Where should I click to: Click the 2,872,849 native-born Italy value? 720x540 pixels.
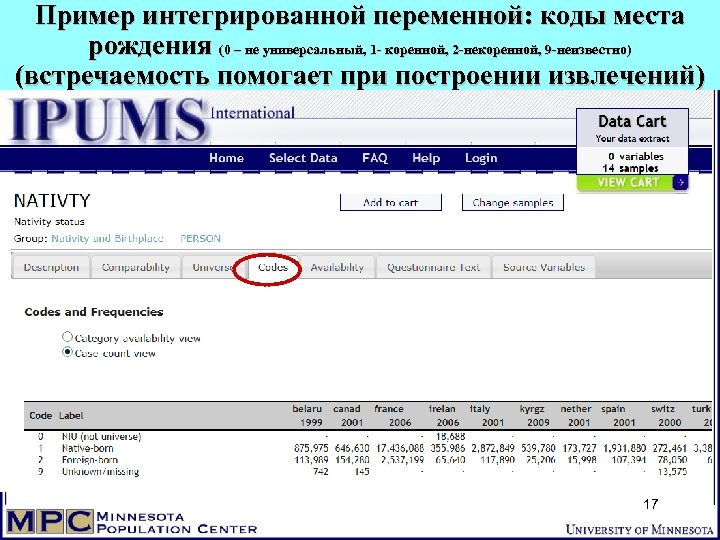492,448
